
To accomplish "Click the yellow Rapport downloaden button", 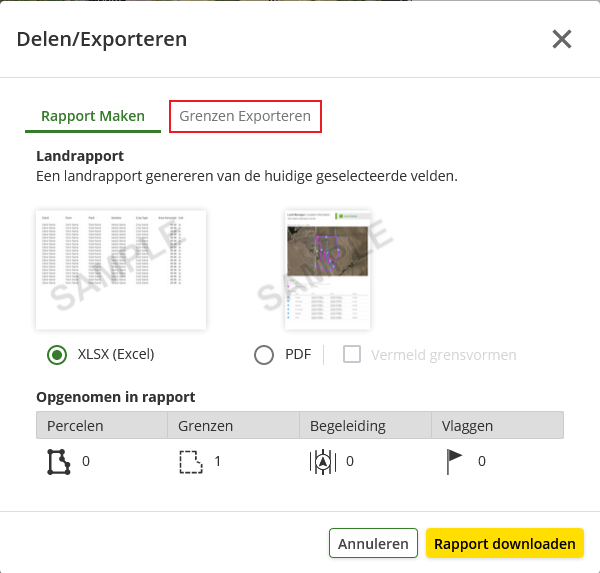I will point(505,543).
